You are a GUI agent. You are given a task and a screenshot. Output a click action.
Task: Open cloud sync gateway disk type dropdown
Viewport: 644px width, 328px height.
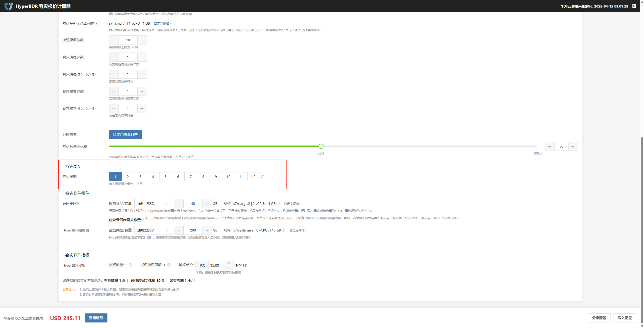click(x=153, y=204)
